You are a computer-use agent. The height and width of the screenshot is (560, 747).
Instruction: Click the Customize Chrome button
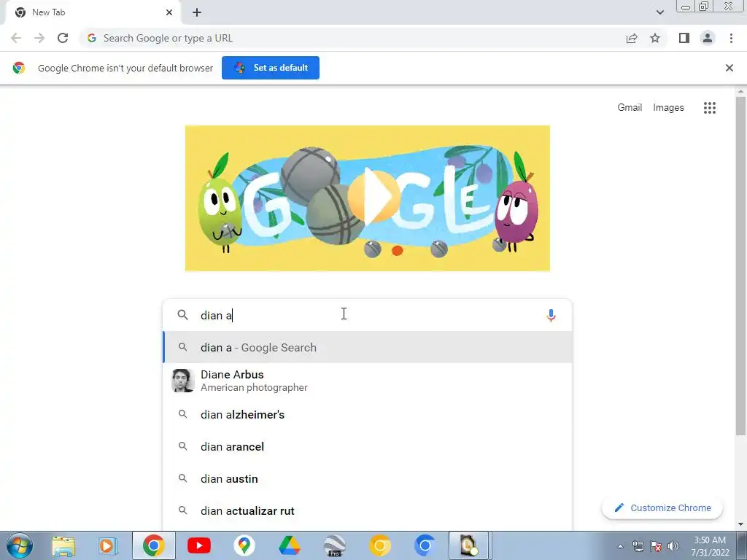tap(662, 508)
